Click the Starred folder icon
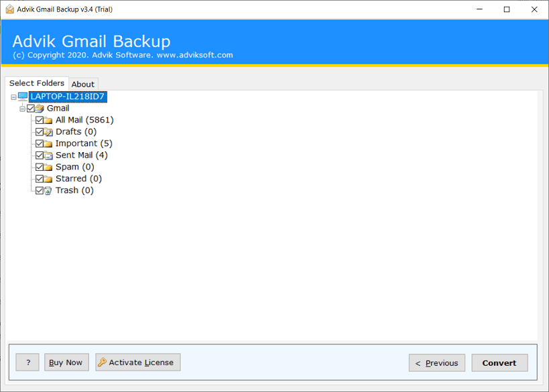Image resolution: width=549 pixels, height=392 pixels. tap(48, 179)
